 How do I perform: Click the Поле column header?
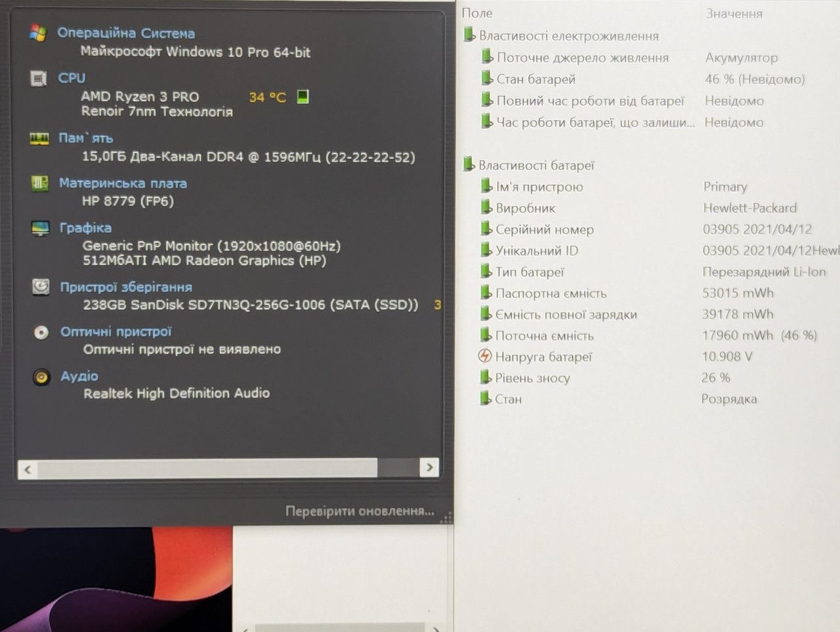[x=477, y=13]
